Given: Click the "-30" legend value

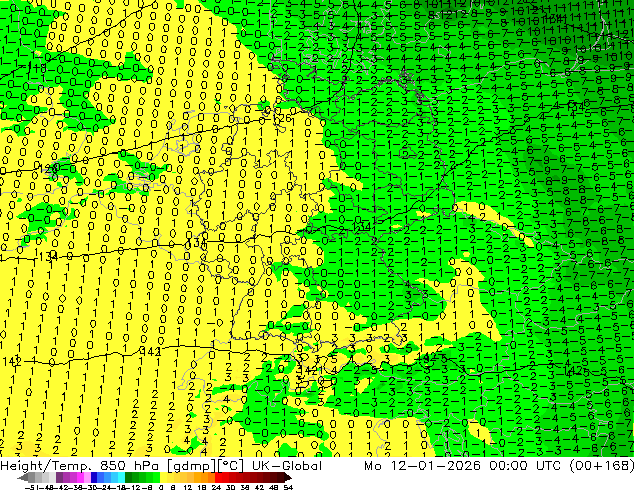Looking at the screenshot, I should [x=92, y=487].
